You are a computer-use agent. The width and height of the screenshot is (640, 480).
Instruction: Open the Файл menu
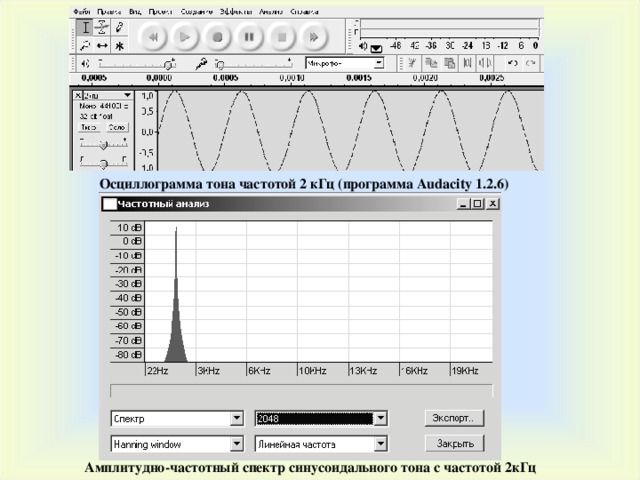click(82, 12)
